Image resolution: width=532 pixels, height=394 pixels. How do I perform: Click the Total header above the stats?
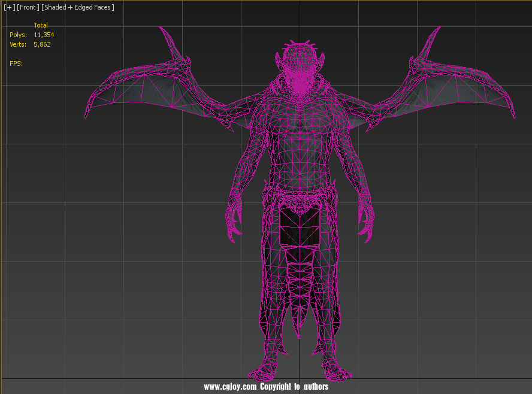click(x=41, y=25)
